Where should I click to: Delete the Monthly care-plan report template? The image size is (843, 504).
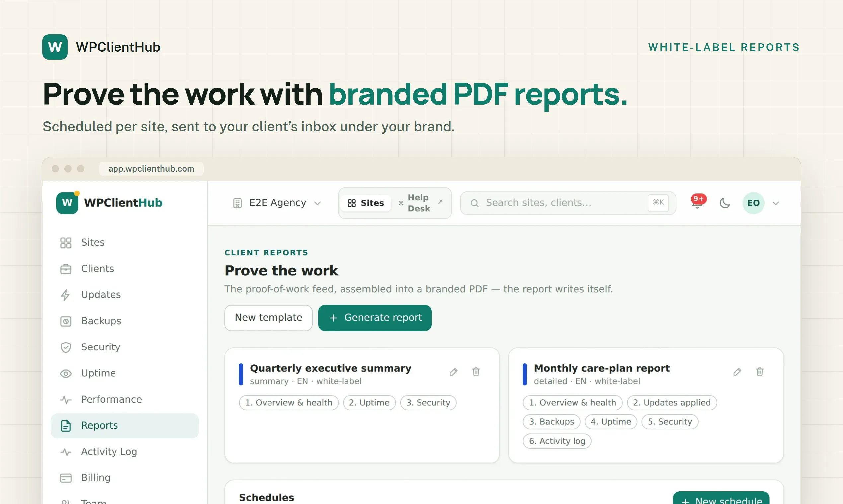[x=760, y=372]
